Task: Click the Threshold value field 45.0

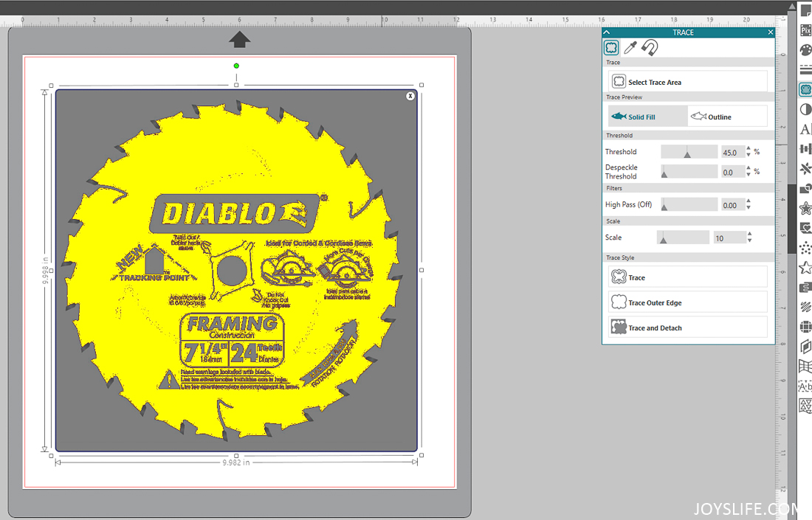Action: pos(733,152)
